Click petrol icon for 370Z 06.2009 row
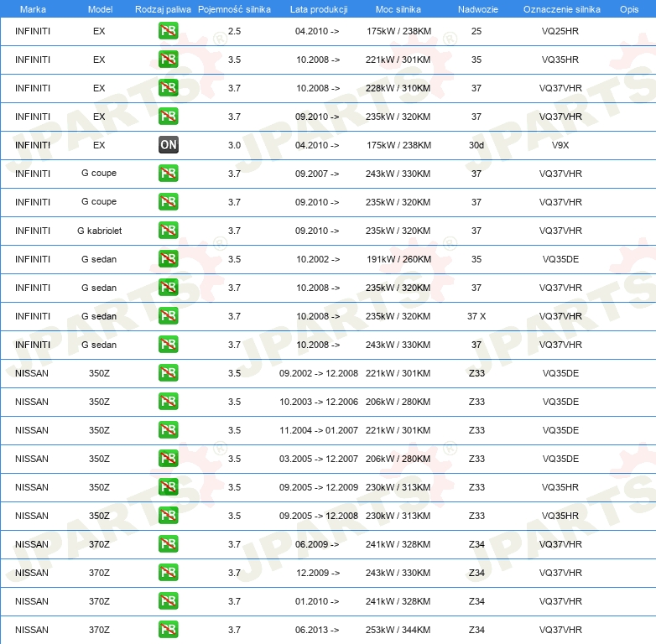656x644 pixels. (x=168, y=544)
